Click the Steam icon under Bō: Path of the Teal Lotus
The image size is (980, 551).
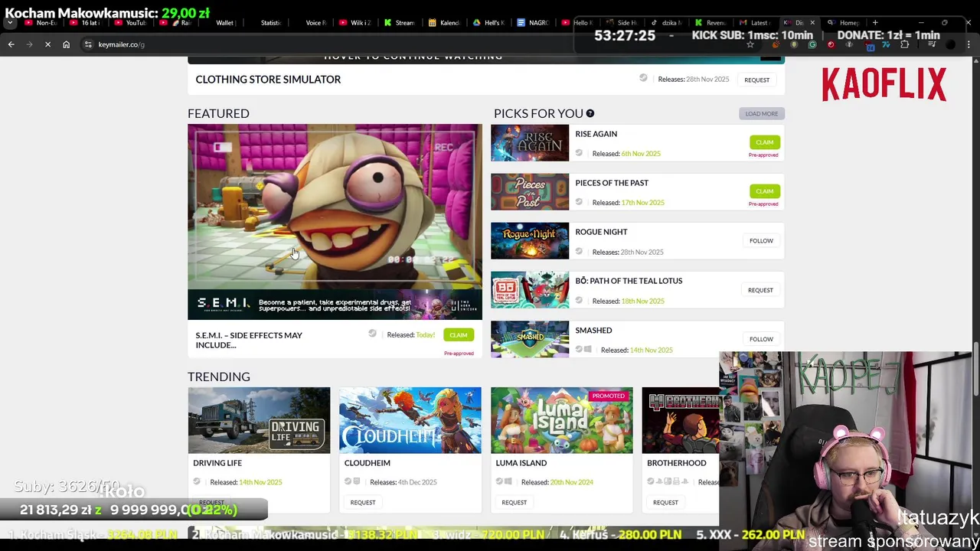(x=579, y=300)
